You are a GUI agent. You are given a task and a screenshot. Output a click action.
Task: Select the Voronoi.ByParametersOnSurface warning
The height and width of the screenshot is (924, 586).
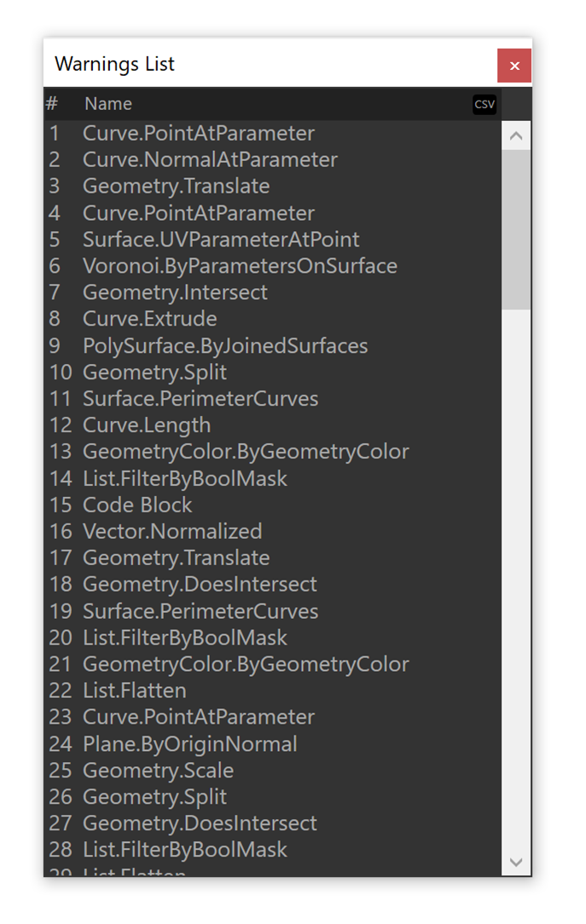[x=240, y=266]
